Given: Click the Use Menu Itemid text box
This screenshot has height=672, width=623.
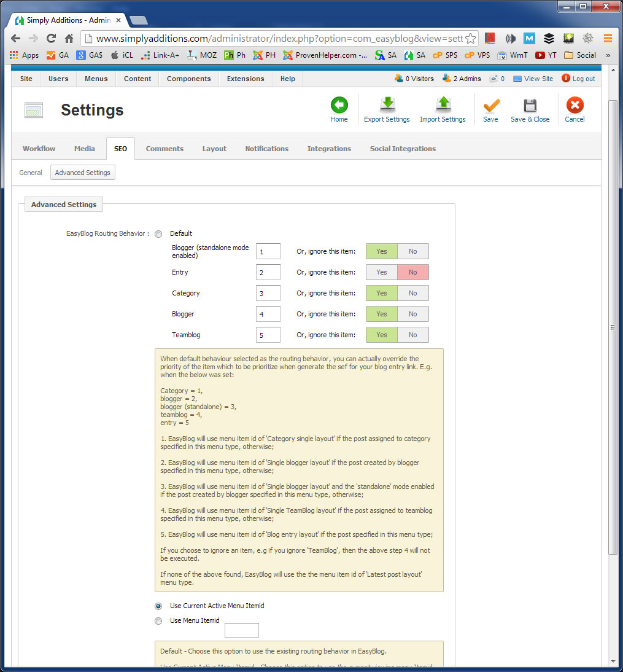Looking at the screenshot, I should 242,630.
